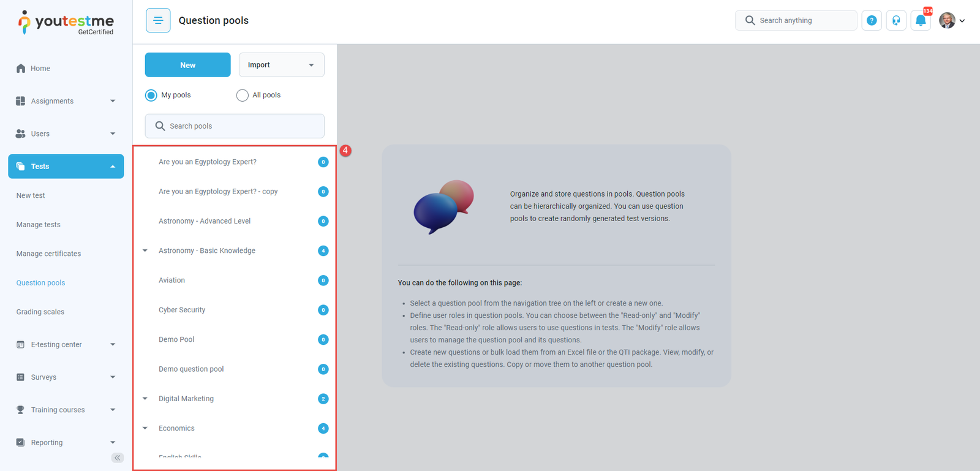Click the New button

coord(187,65)
